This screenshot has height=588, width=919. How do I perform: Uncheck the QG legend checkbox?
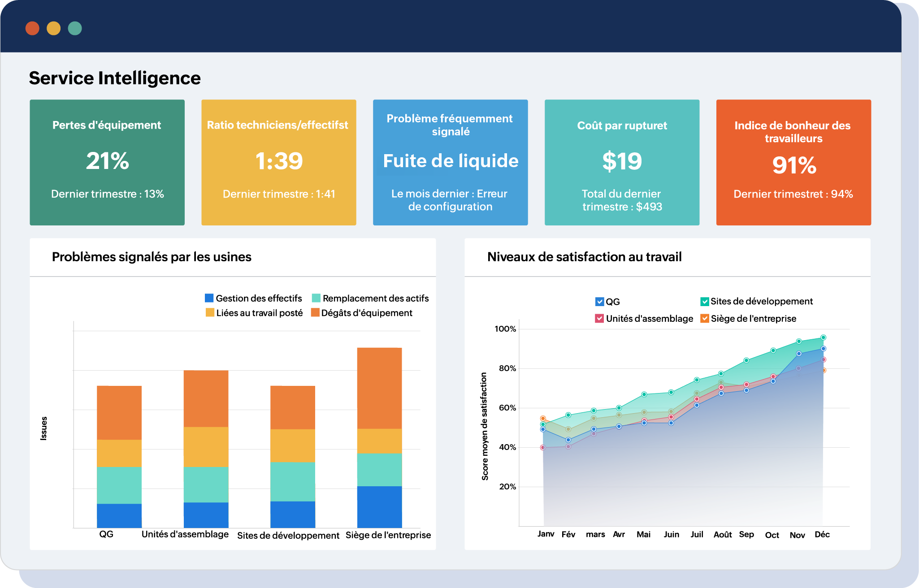(599, 302)
